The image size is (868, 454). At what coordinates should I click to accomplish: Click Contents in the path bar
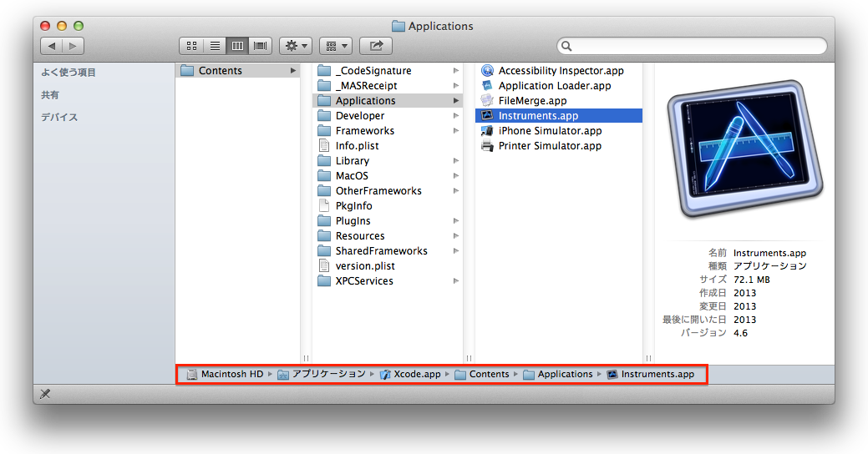pyautogui.click(x=481, y=375)
